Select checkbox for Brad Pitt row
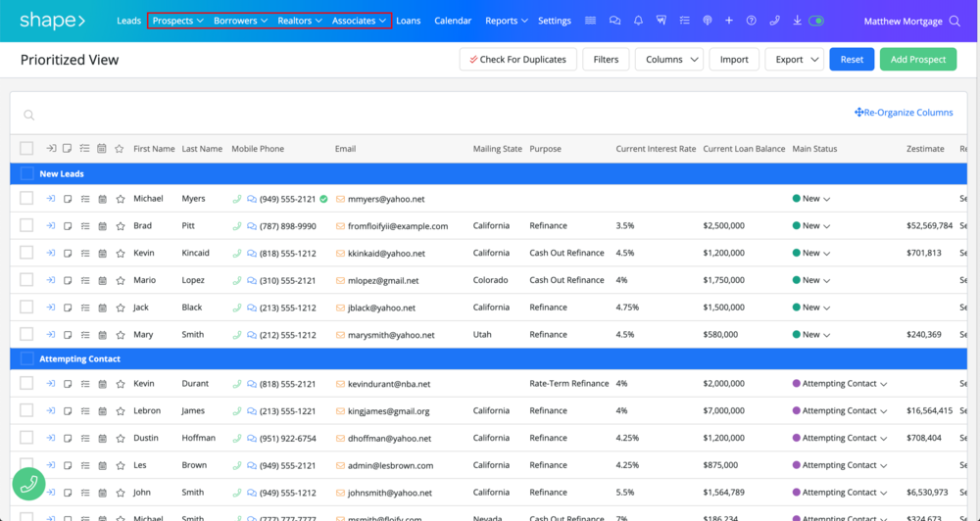This screenshot has height=521, width=980. 26,226
